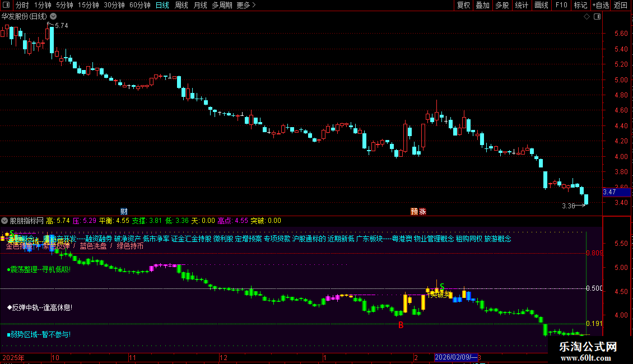The image size is (633, 364).
Task: Switch to 周线 weekly chart
Action: click(x=181, y=5)
